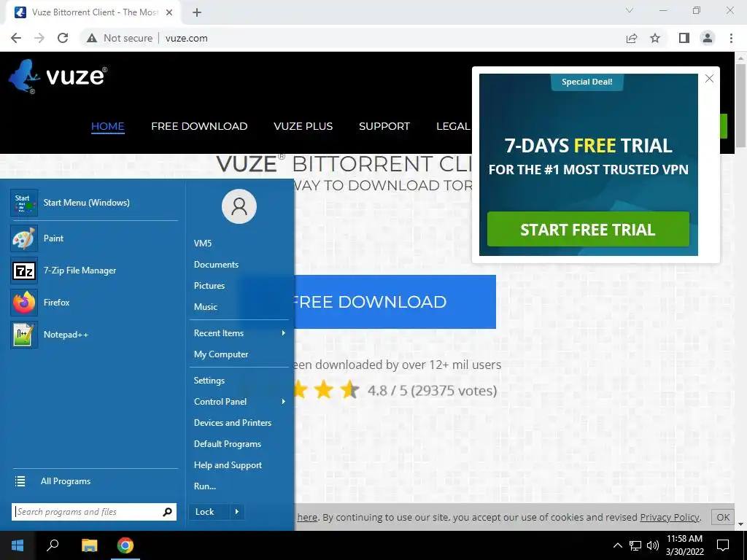Open VUZE PLUS nav link
Viewport: 747px width, 560px height.
pyautogui.click(x=303, y=126)
